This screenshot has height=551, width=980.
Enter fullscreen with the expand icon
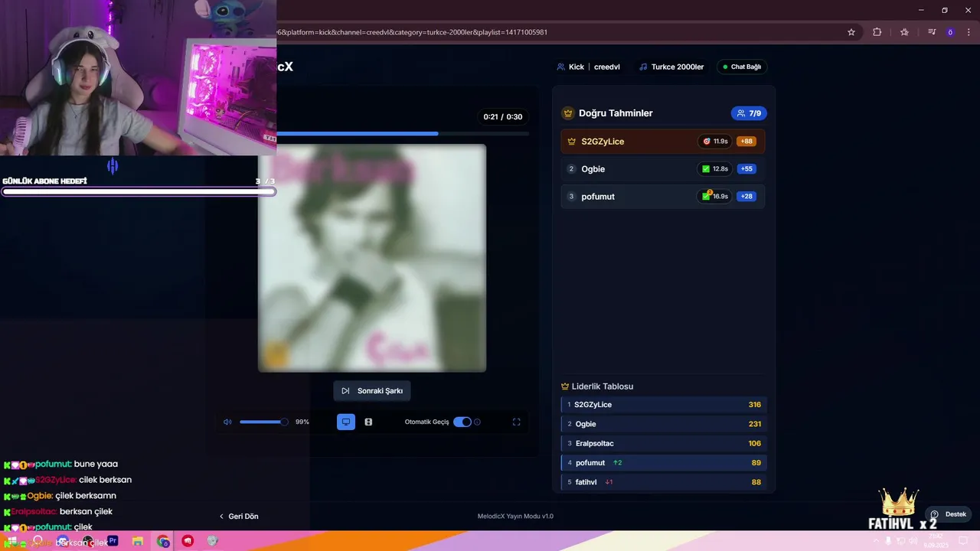517,422
